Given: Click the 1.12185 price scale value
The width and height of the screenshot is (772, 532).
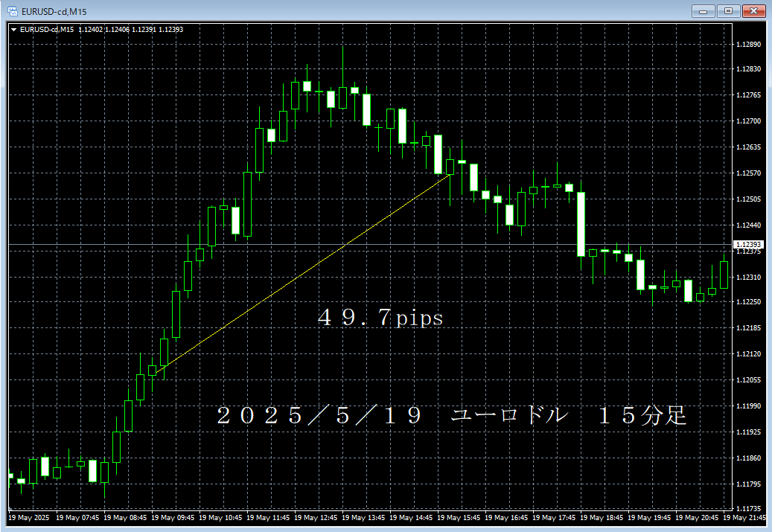Looking at the screenshot, I should [748, 328].
